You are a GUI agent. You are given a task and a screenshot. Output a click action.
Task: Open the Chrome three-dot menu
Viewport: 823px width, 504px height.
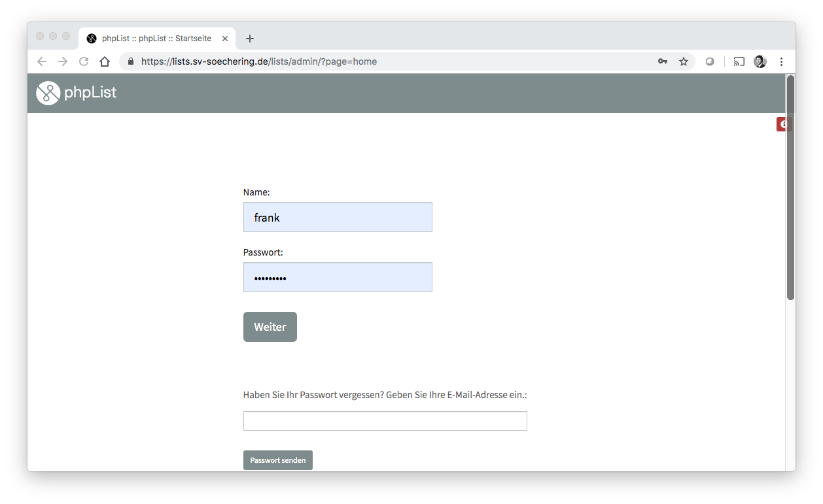point(781,61)
